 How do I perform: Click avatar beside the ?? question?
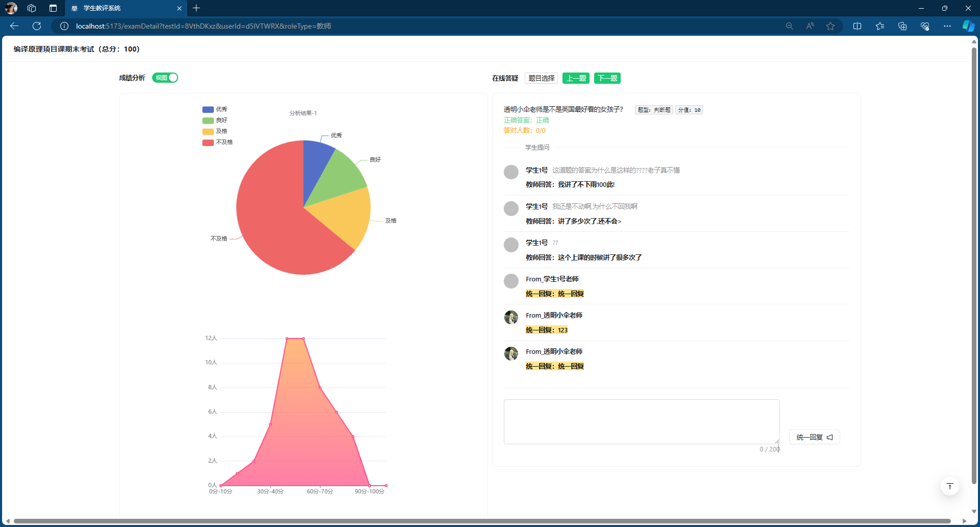tap(511, 245)
